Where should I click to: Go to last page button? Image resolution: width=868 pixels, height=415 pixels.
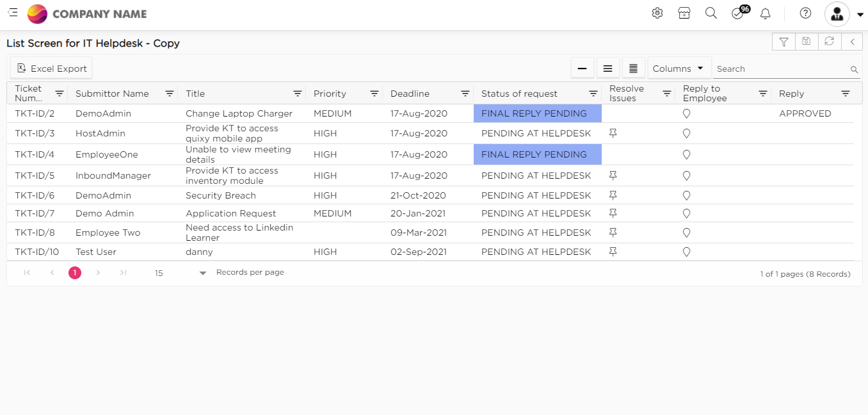(123, 273)
